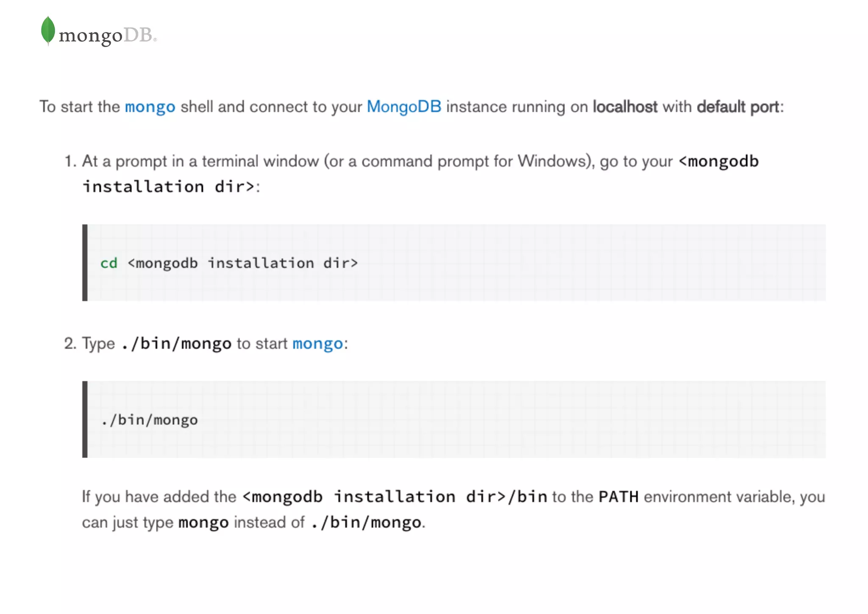Click the green cd keyword in the code block

coord(108,263)
